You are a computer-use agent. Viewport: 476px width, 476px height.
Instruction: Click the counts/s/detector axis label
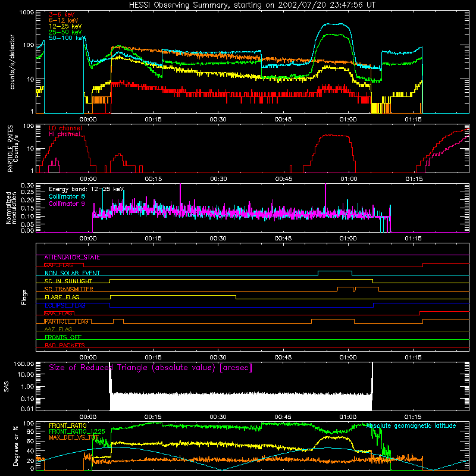click(12, 62)
